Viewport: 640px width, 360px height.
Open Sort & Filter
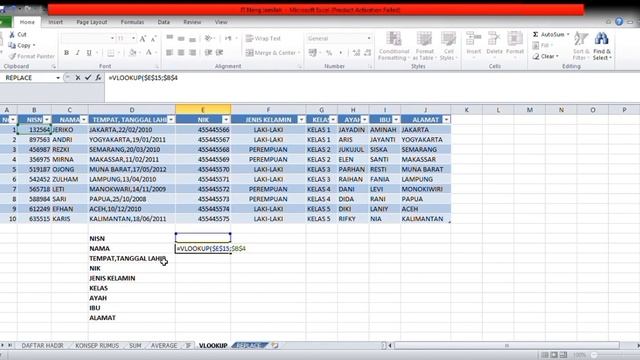click(x=581, y=46)
